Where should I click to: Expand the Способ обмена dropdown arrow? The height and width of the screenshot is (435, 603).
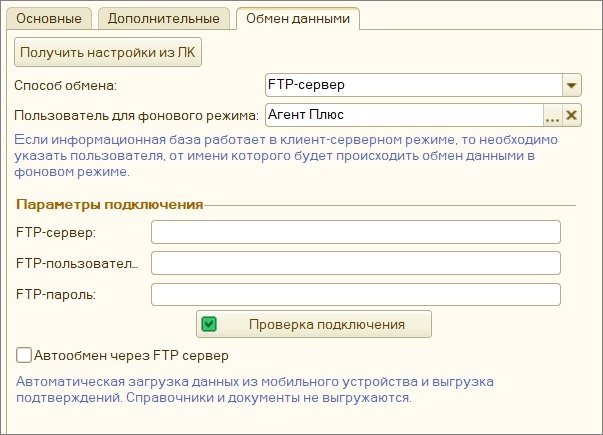[x=571, y=85]
